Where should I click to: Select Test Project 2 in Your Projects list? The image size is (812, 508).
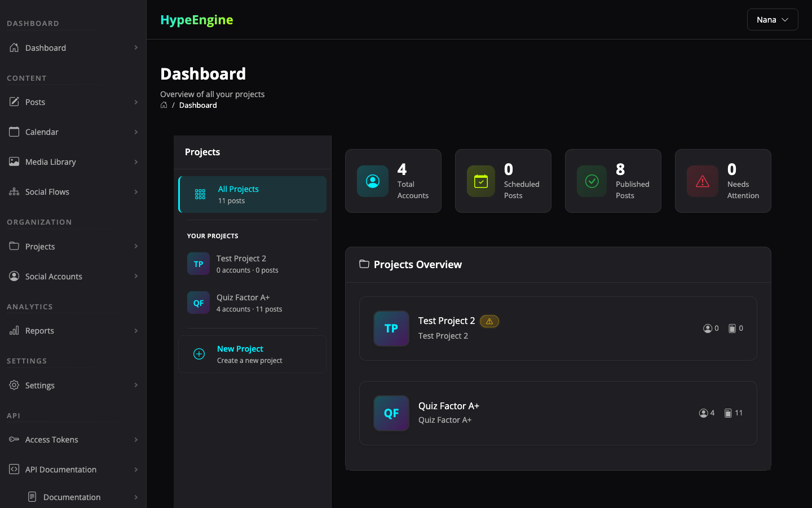point(253,264)
